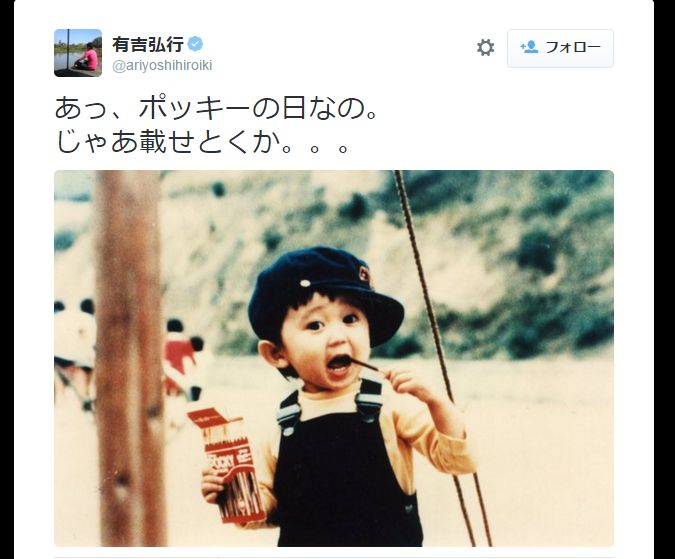Click the child's face in the photo
The width and height of the screenshot is (675, 559).
click(325, 340)
